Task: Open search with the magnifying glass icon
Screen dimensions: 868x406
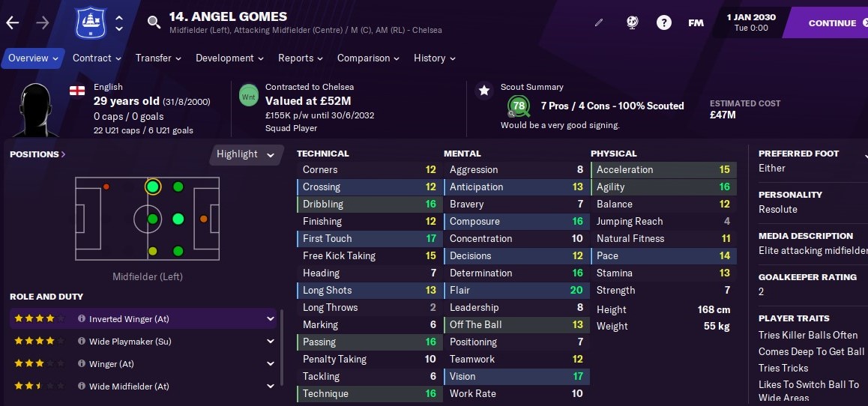Action: click(x=154, y=22)
